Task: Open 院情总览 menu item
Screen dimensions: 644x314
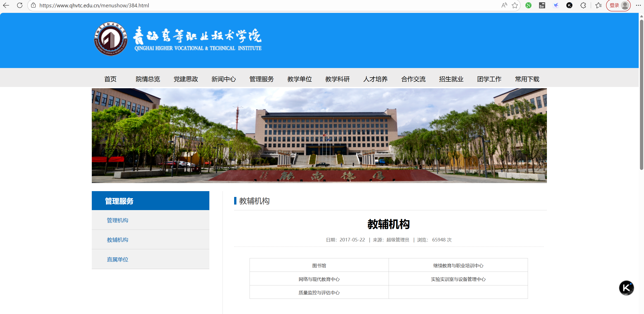Action: click(x=148, y=79)
